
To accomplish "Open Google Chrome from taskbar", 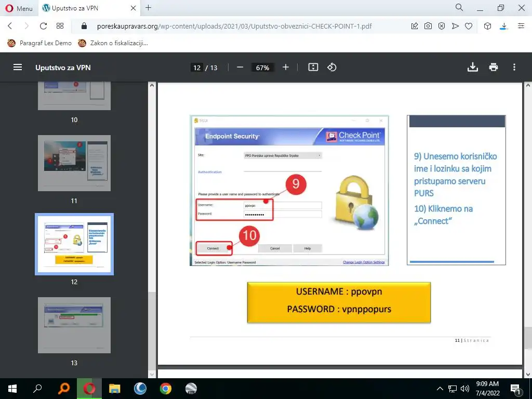I will click(x=166, y=389).
